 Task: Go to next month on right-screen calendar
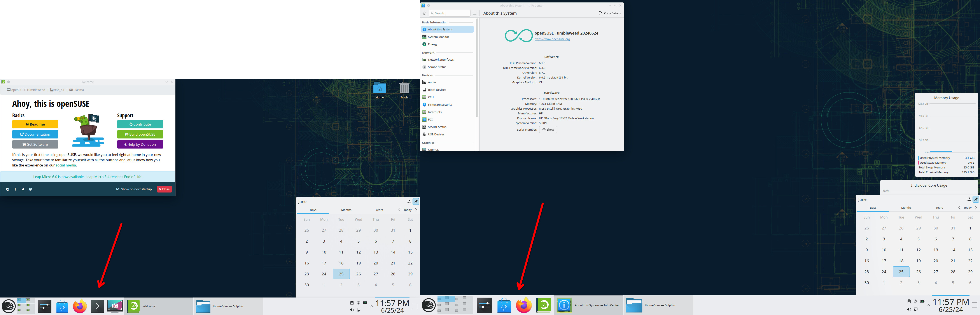pos(976,208)
